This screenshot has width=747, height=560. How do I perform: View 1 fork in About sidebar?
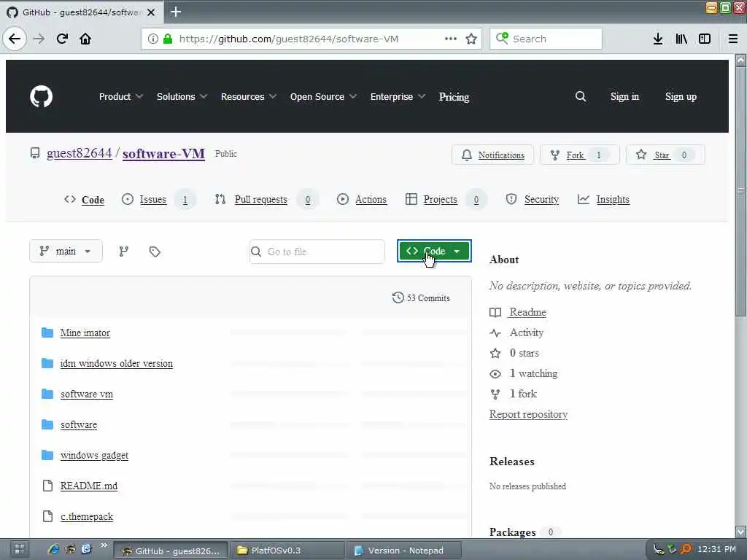point(523,394)
